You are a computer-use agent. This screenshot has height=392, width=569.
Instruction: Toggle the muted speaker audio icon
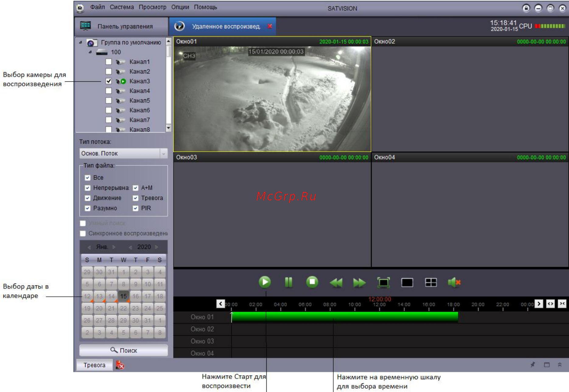(x=454, y=283)
